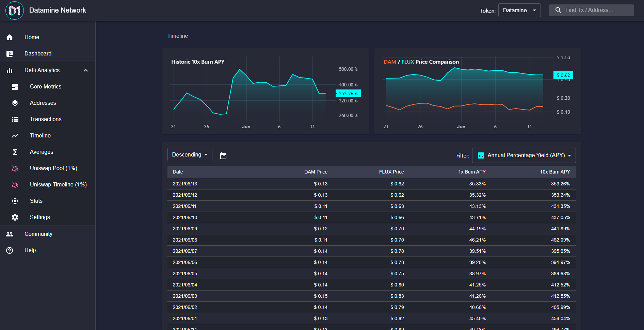Click the 462.09% 10x Burn APY cell
This screenshot has width=644, height=330.
coord(561,240)
